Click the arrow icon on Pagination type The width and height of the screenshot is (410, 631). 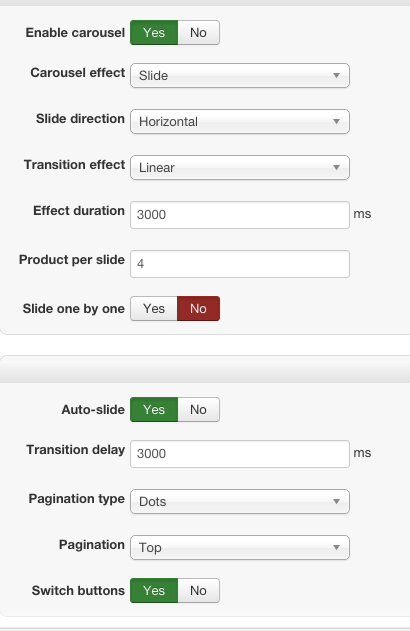pyautogui.click(x=336, y=501)
